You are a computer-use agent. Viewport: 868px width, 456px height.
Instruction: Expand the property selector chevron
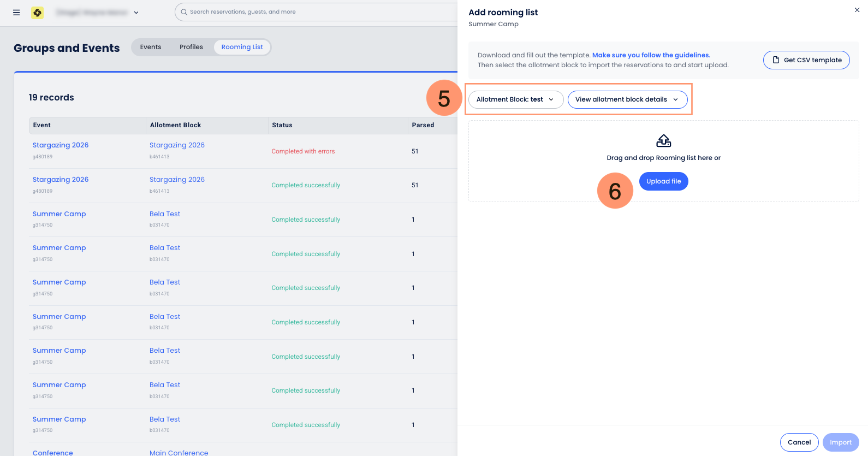(x=136, y=13)
